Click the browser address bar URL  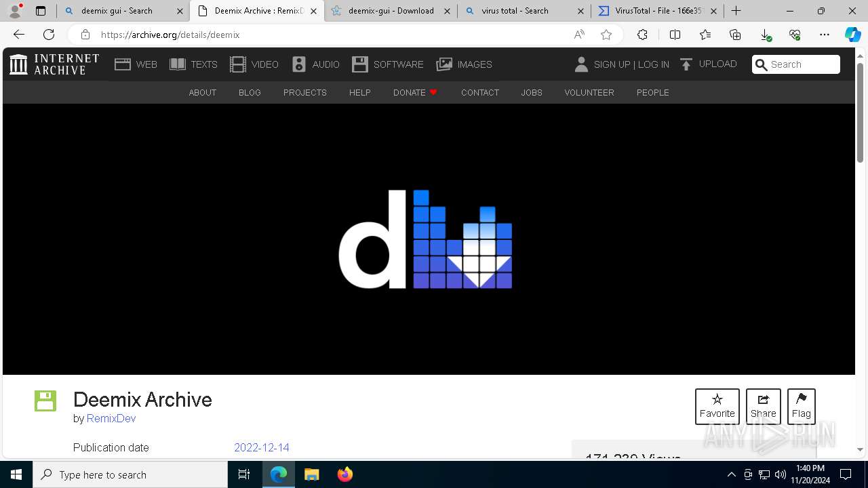coord(170,35)
